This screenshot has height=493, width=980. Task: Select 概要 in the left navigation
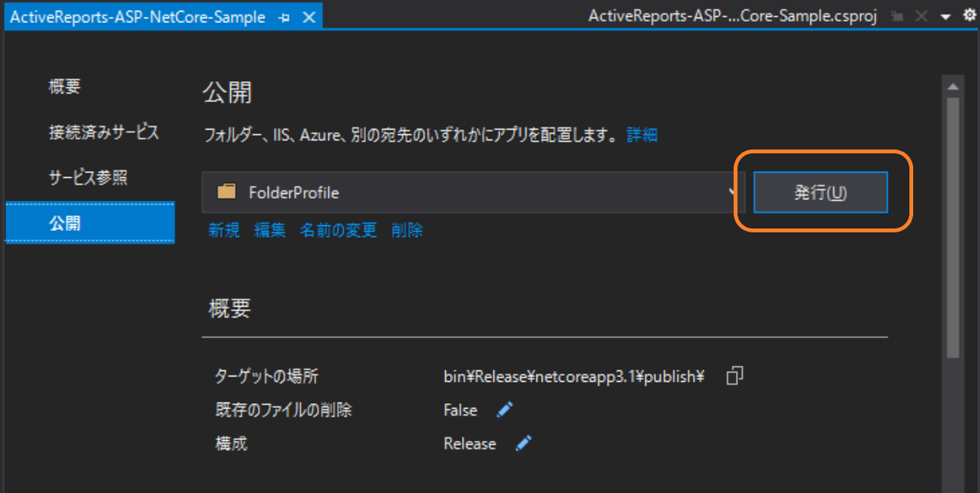pos(65,87)
